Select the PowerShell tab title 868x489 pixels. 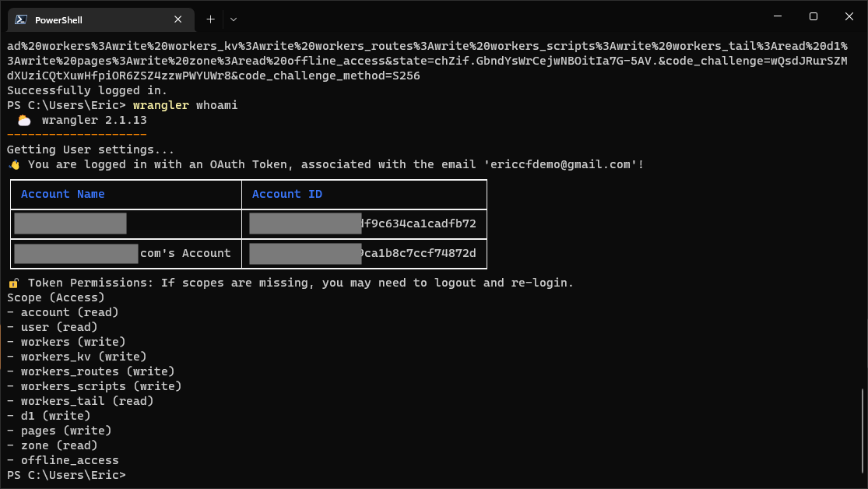coord(58,19)
